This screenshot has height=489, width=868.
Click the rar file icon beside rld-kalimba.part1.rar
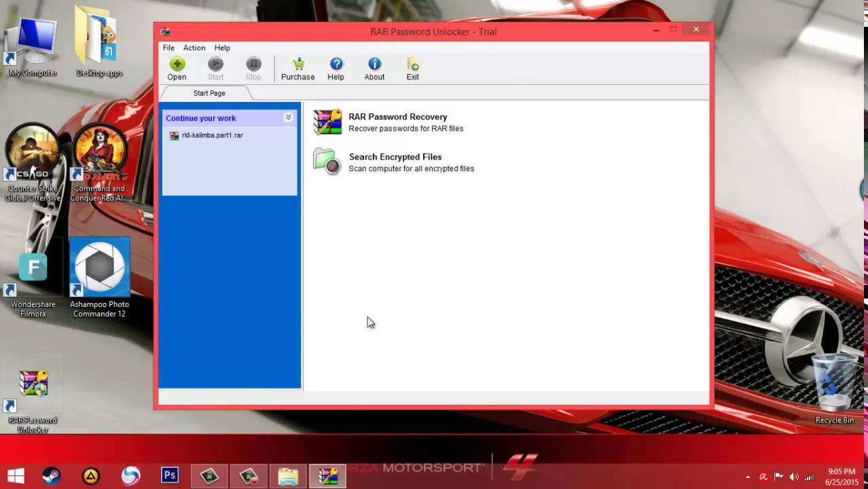coord(174,135)
